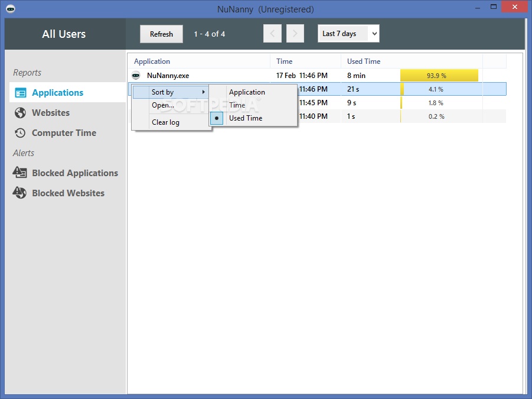Click the Time column header
532x399 pixels.
coord(306,61)
